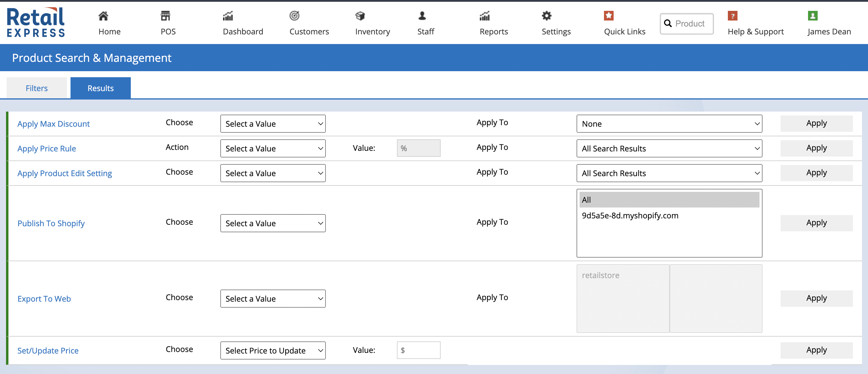868x374 pixels.
Task: Select All in Shopify store list
Action: (669, 200)
